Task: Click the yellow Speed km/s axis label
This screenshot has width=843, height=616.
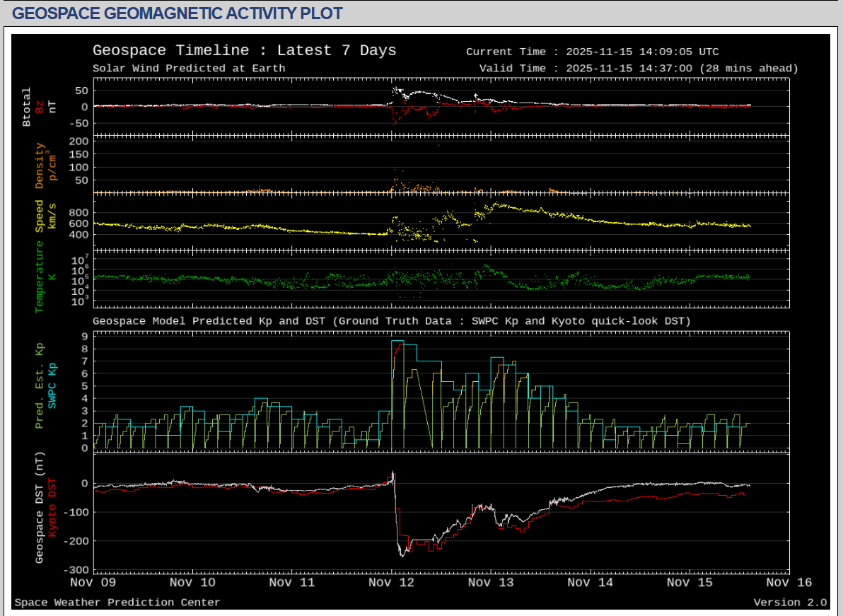Action: point(40,216)
